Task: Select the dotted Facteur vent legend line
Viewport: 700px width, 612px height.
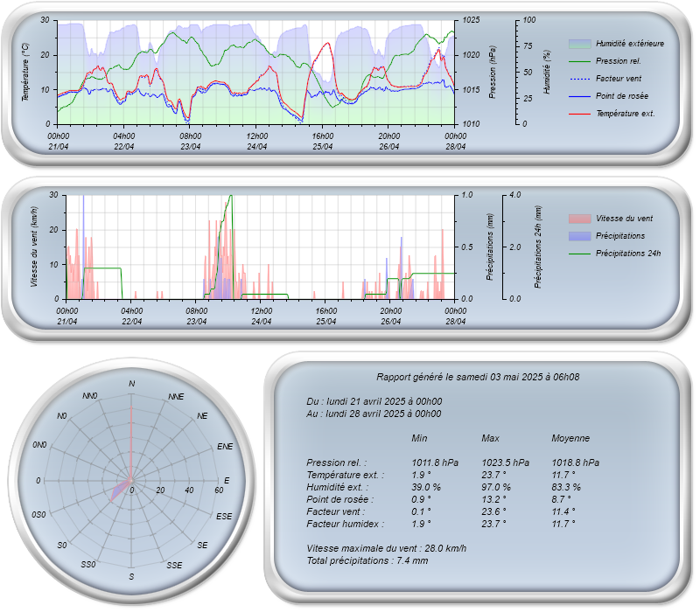Action: click(579, 79)
